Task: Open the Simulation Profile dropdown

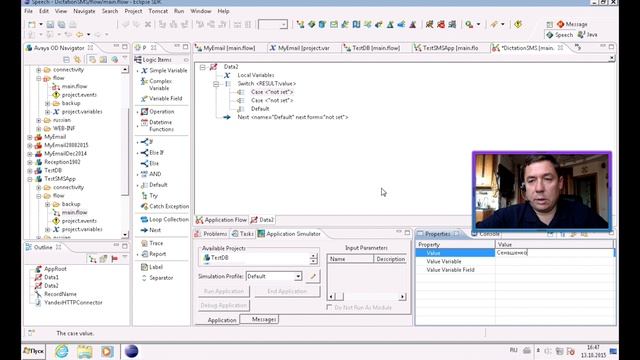Action: click(298, 276)
